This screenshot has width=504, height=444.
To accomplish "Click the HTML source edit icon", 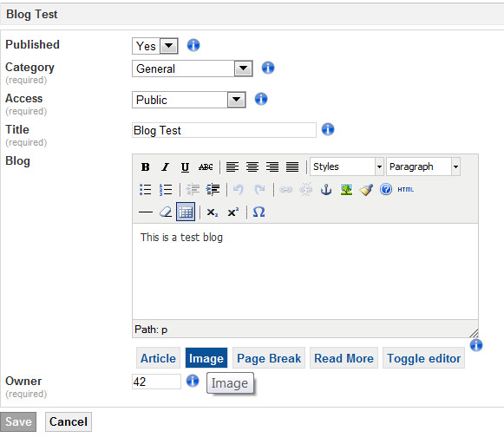I will [406, 190].
